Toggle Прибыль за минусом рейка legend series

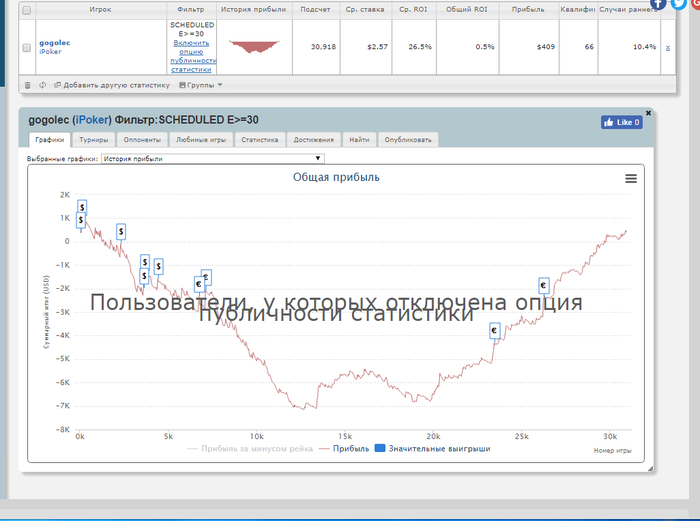click(250, 448)
